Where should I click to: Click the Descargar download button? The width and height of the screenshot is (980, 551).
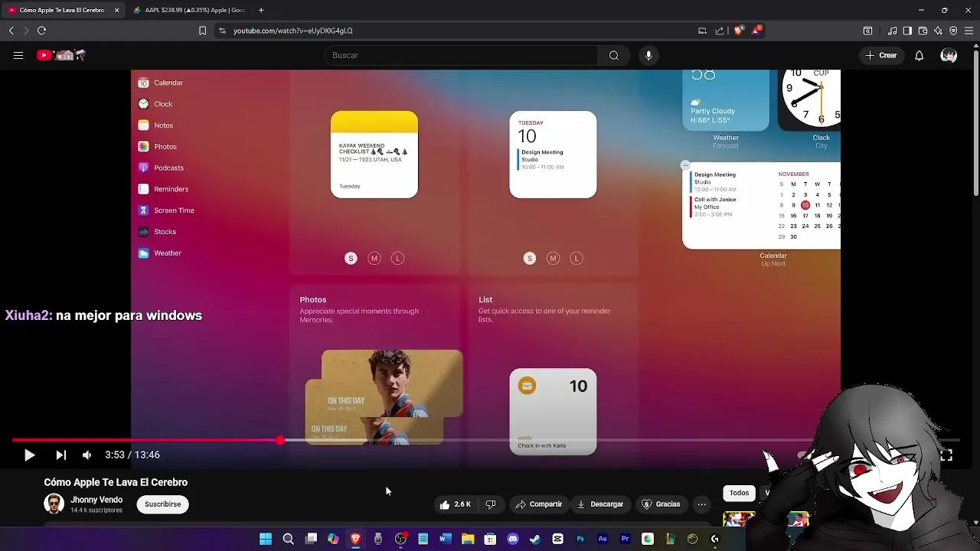coord(600,504)
